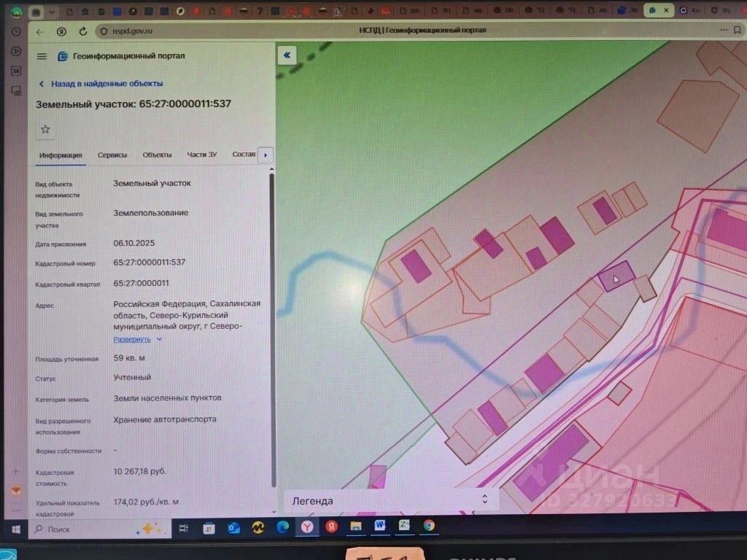
Task: Switch to the Сервисы tab
Action: tap(112, 155)
